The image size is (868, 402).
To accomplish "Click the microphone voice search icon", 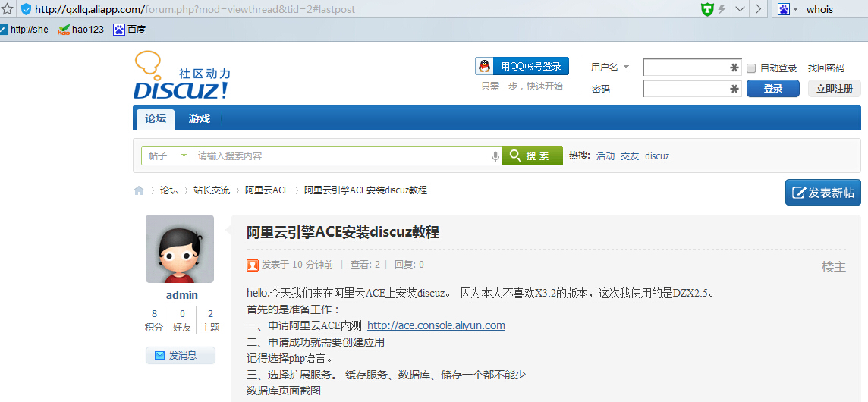I will pyautogui.click(x=495, y=157).
